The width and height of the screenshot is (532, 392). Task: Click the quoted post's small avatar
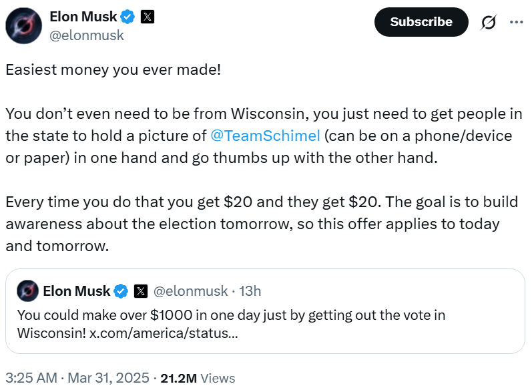[x=27, y=291]
